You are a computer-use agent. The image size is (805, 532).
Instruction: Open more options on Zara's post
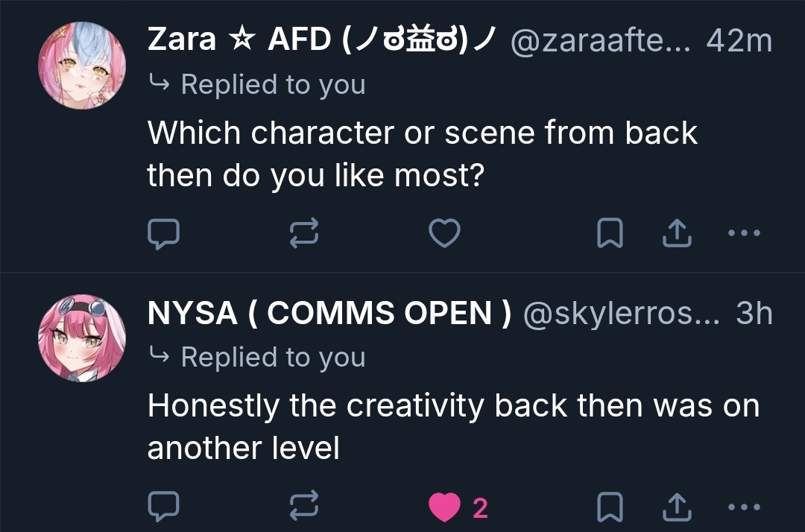[x=743, y=233]
